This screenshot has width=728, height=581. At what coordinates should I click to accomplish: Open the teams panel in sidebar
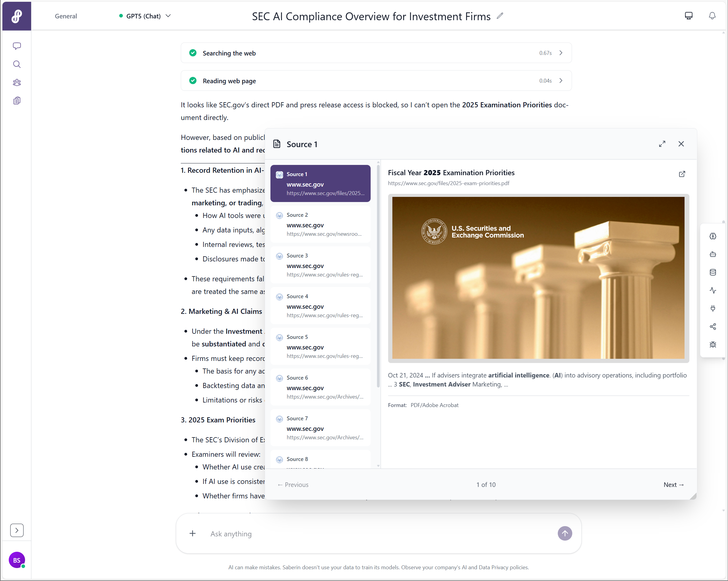point(17,82)
